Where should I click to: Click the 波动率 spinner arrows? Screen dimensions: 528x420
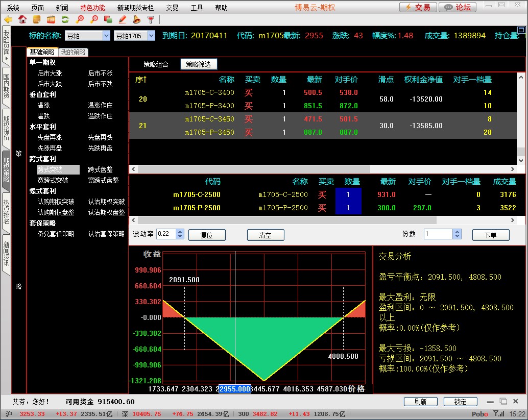[179, 234]
